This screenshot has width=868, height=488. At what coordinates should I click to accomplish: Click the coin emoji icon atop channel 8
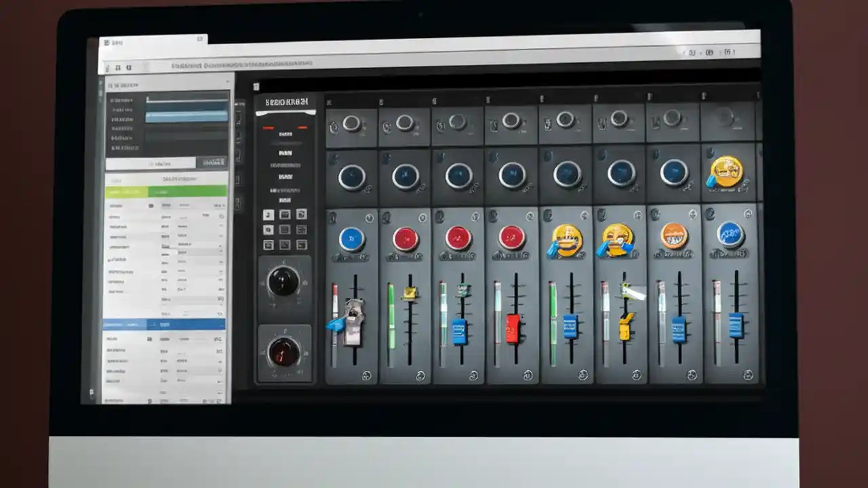(728, 171)
